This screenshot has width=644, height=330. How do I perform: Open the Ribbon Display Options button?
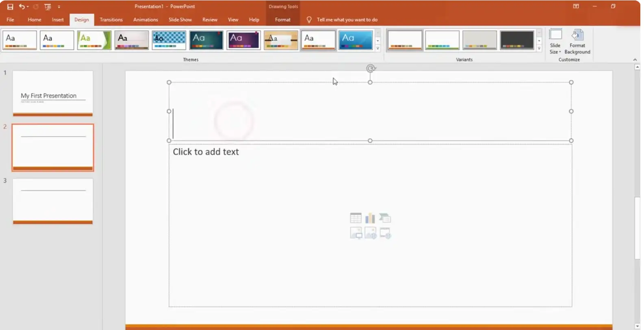576,7
